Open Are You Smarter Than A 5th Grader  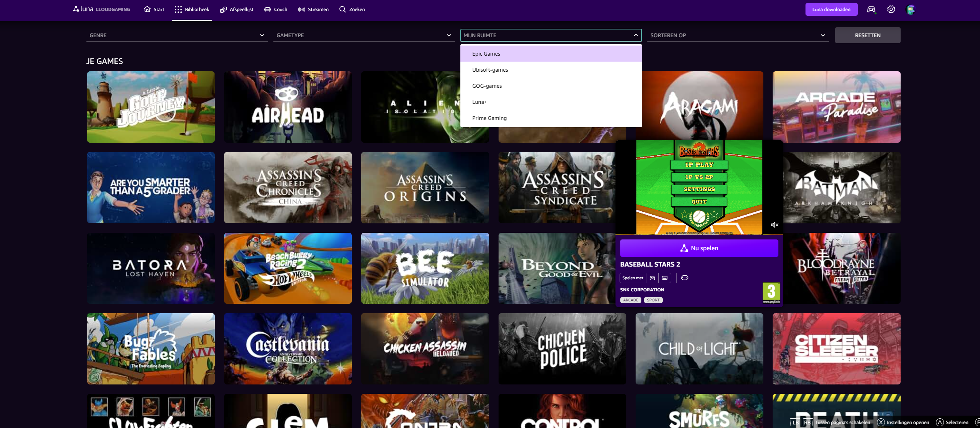pyautogui.click(x=151, y=188)
